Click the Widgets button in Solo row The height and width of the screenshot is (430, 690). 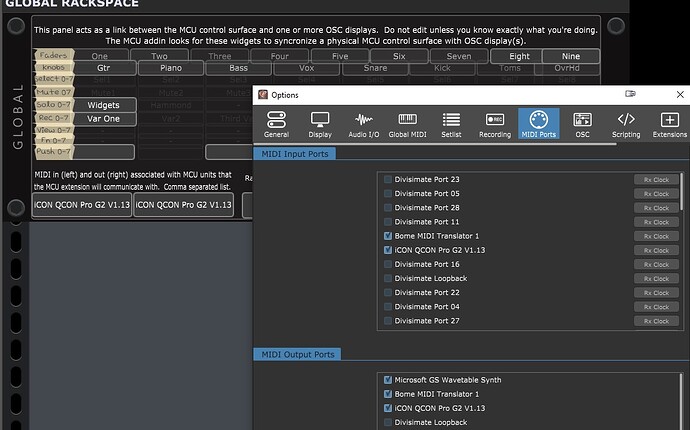tap(103, 105)
